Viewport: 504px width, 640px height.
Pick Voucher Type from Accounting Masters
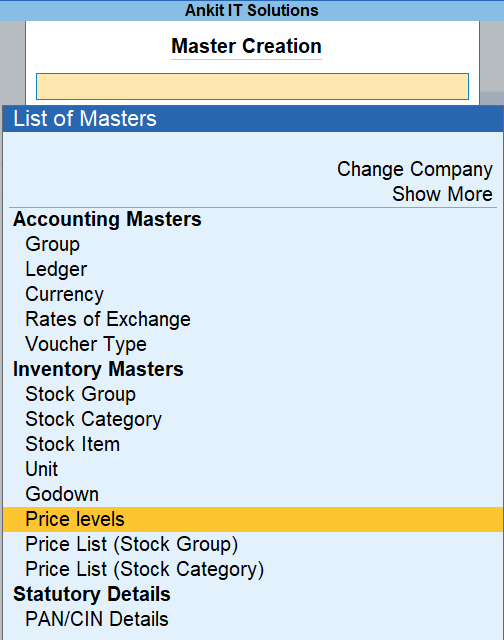(86, 344)
